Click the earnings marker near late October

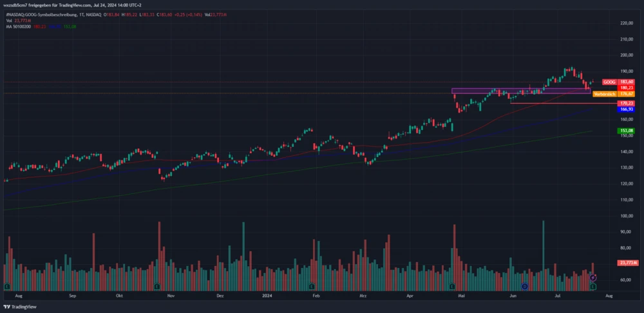(x=156, y=286)
